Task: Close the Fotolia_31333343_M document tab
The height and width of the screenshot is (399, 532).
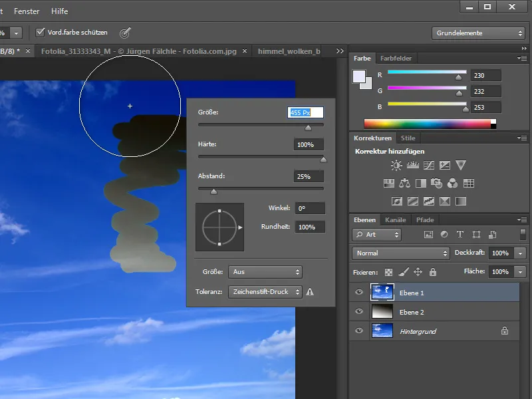Action: (245, 51)
